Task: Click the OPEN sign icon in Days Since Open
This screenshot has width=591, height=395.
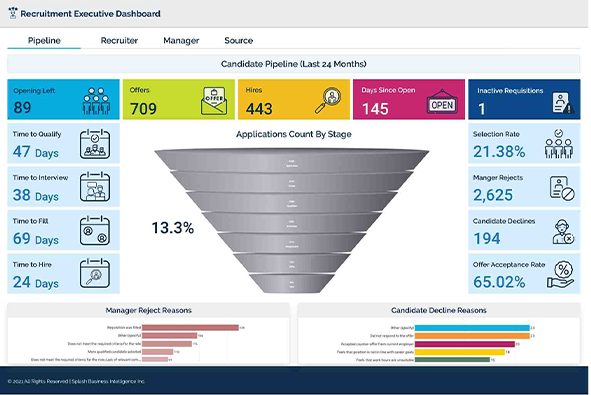Action: (442, 102)
